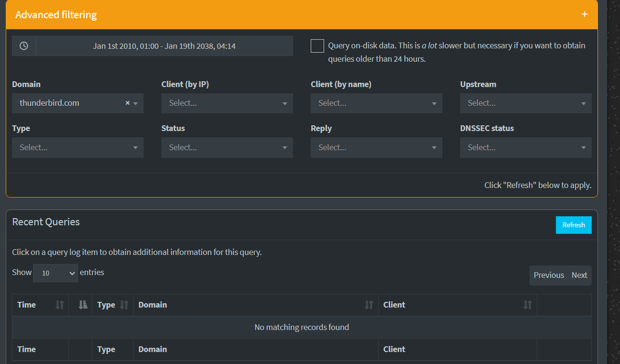620x364 pixels.
Task: Click the Refresh button
Action: pyautogui.click(x=574, y=224)
